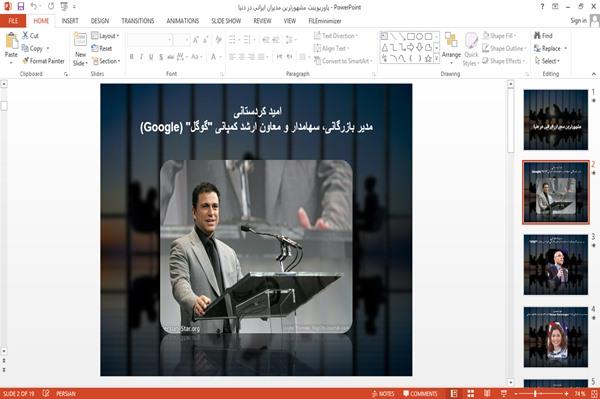Image resolution: width=600 pixels, height=399 pixels.
Task: Click the Paste icon
Action: click(x=11, y=41)
